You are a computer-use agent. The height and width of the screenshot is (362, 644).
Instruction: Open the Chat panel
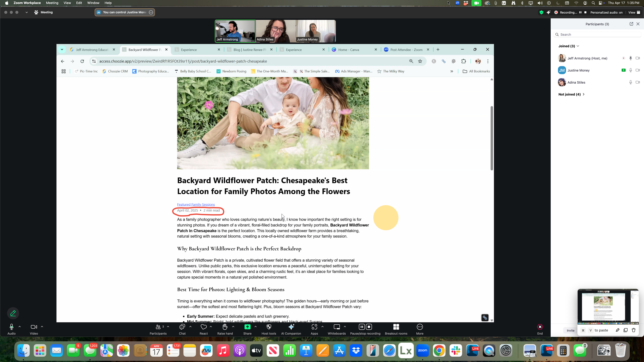pyautogui.click(x=182, y=329)
